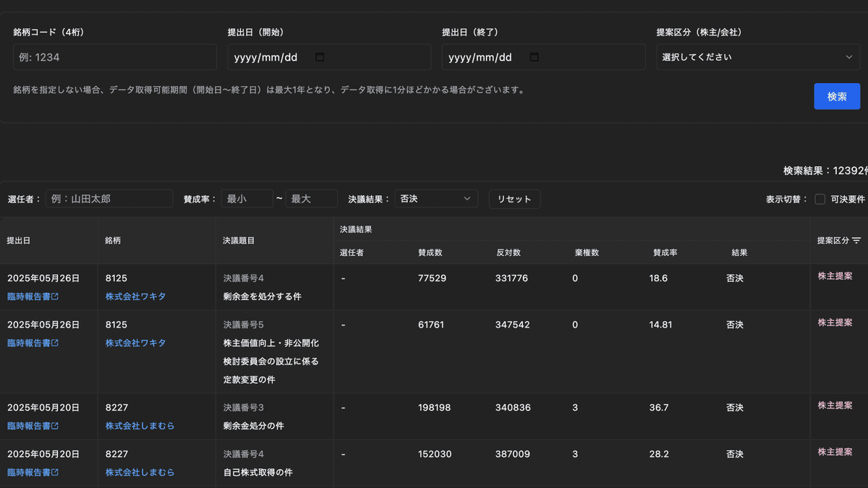Viewport: 868px width, 488px height.
Task: Open calendar picker for 提出日（終了）
Action: point(535,57)
